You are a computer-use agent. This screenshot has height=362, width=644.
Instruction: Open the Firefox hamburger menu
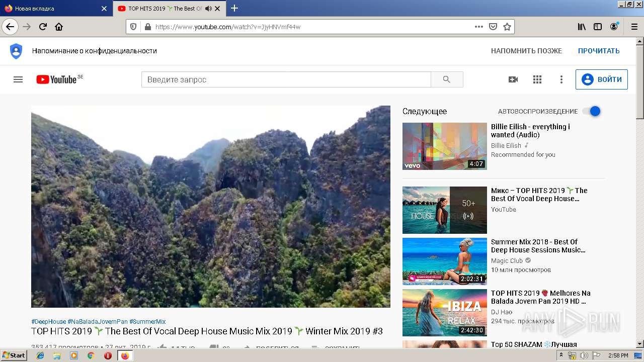pyautogui.click(x=634, y=27)
